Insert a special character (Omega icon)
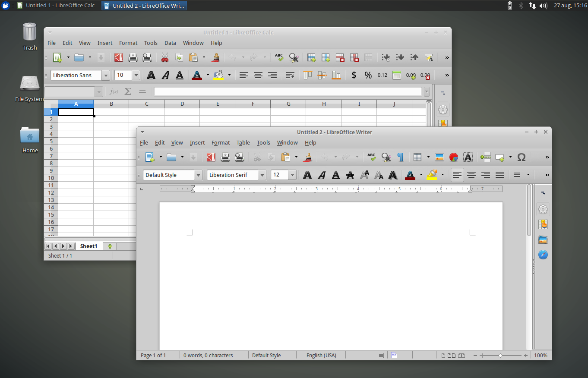This screenshot has height=378, width=588. click(521, 157)
